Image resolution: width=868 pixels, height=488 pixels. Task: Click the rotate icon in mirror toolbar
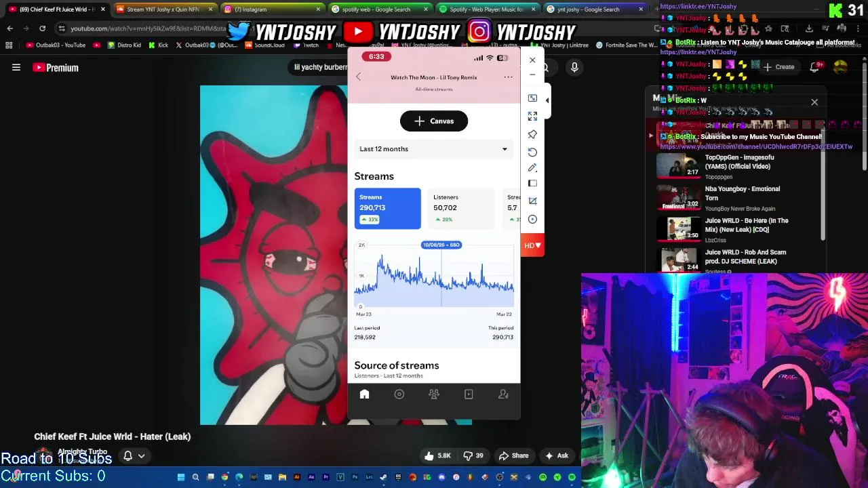(532, 152)
